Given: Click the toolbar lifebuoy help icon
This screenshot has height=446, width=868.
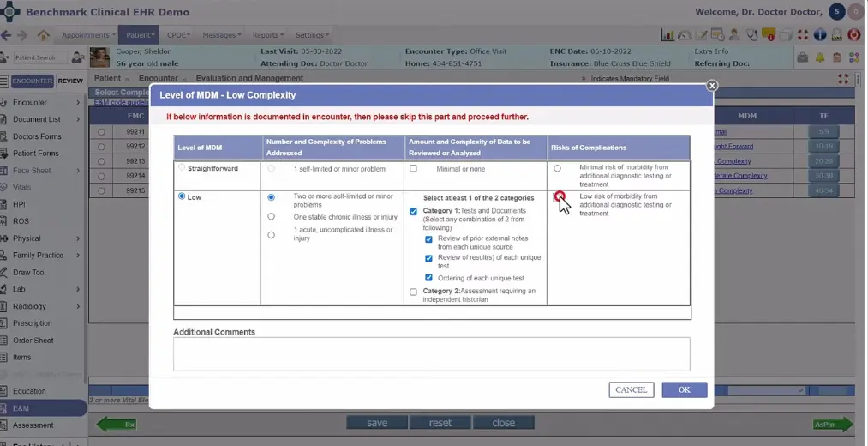Looking at the screenshot, I should tap(803, 35).
